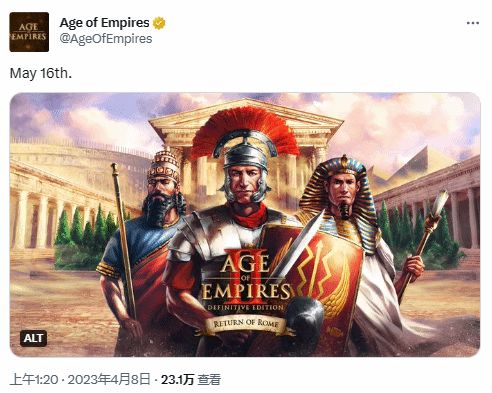Click the Definitive Edition text in artwork
The image size is (492, 393).
coord(246,307)
